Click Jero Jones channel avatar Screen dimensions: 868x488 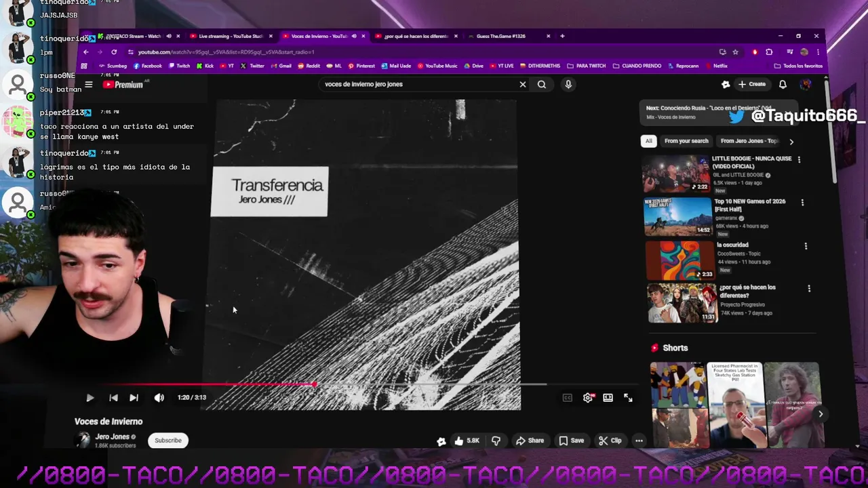click(83, 440)
